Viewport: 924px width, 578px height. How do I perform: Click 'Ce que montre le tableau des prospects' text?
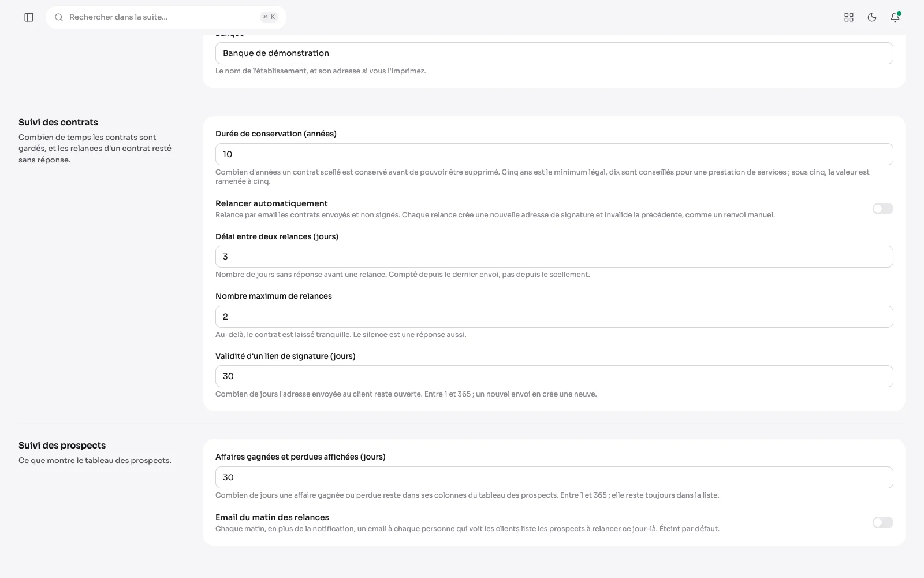pyautogui.click(x=95, y=461)
